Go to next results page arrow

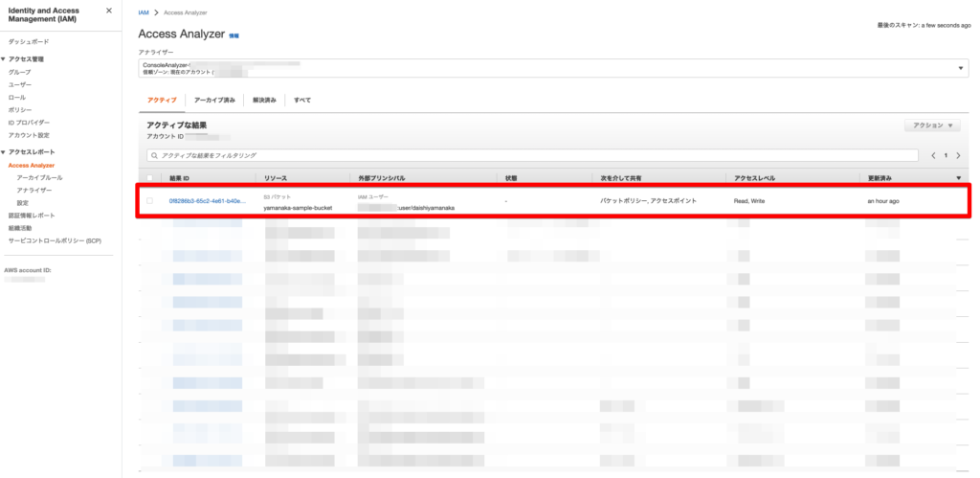pos(958,155)
